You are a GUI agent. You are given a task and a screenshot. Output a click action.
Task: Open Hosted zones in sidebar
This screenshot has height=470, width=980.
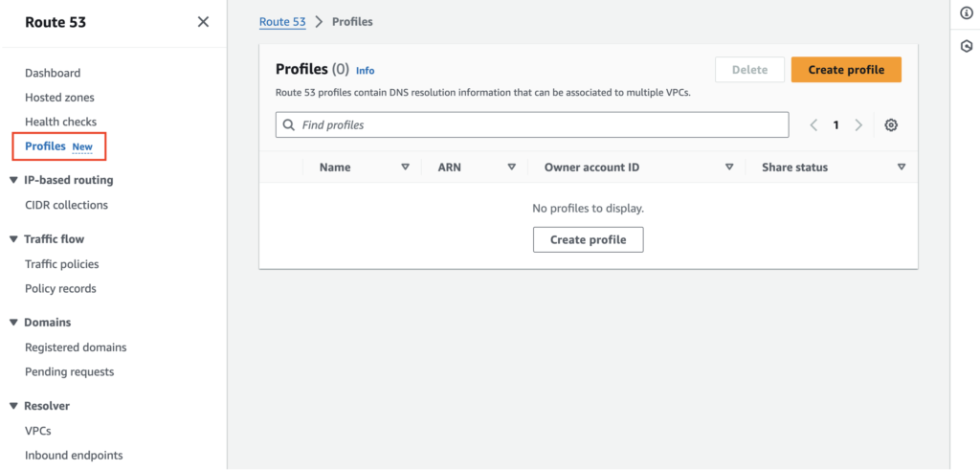click(59, 98)
